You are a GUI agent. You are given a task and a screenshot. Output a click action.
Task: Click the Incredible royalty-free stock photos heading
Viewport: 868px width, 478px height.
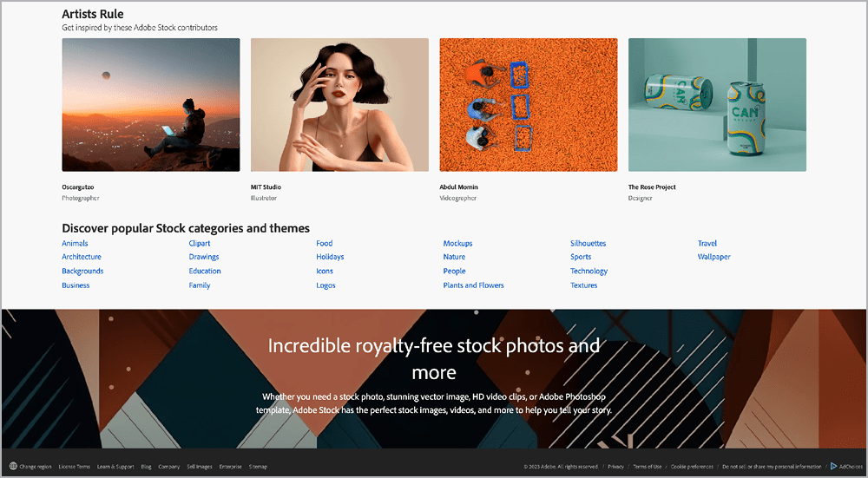(x=434, y=358)
